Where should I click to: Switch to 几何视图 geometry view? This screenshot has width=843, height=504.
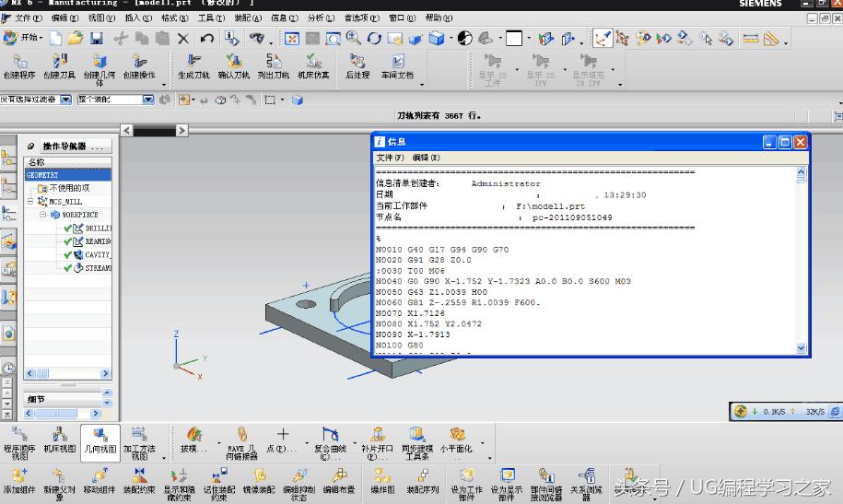[x=100, y=440]
